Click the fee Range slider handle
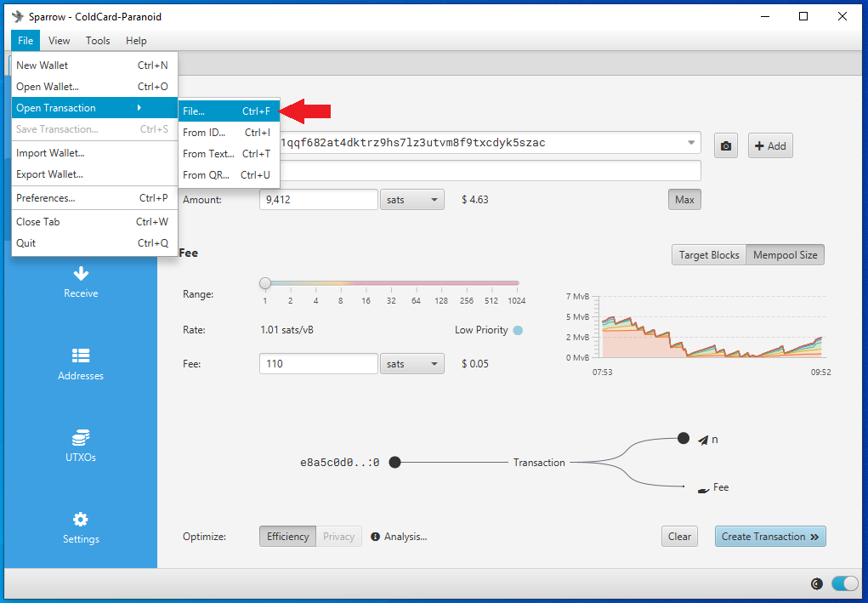Viewport: 868px width, 603px height. pos(265,283)
